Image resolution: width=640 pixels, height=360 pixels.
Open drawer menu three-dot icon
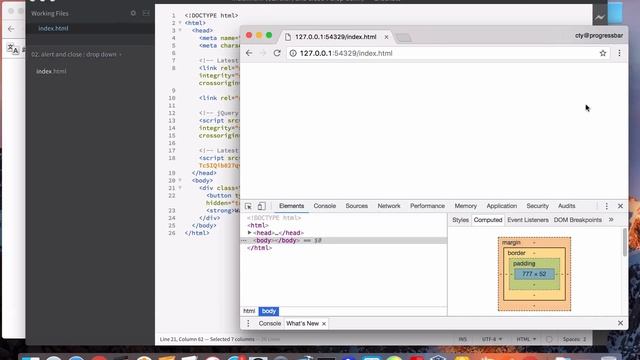(248, 323)
